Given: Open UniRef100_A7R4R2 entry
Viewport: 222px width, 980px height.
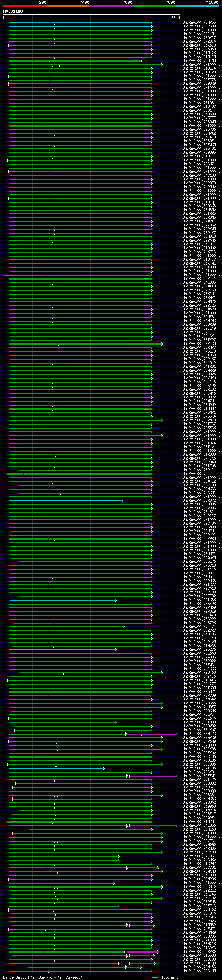Looking at the screenshot, I should (199, 535).
